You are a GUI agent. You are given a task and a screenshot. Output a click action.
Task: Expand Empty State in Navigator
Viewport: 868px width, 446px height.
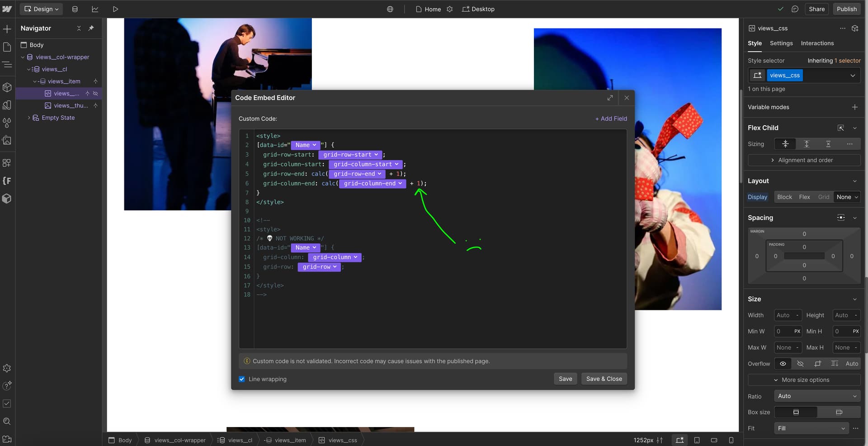pyautogui.click(x=29, y=118)
